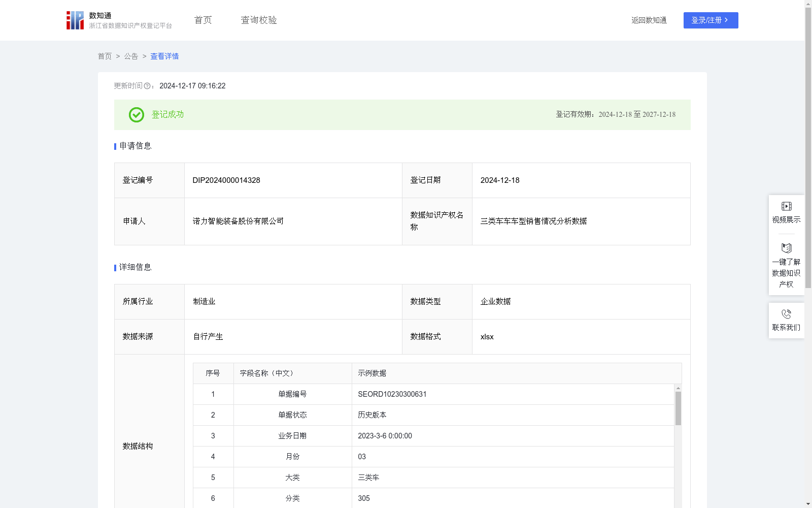Click the 单据状态 field cell
This screenshot has height=508, width=812.
(x=292, y=415)
